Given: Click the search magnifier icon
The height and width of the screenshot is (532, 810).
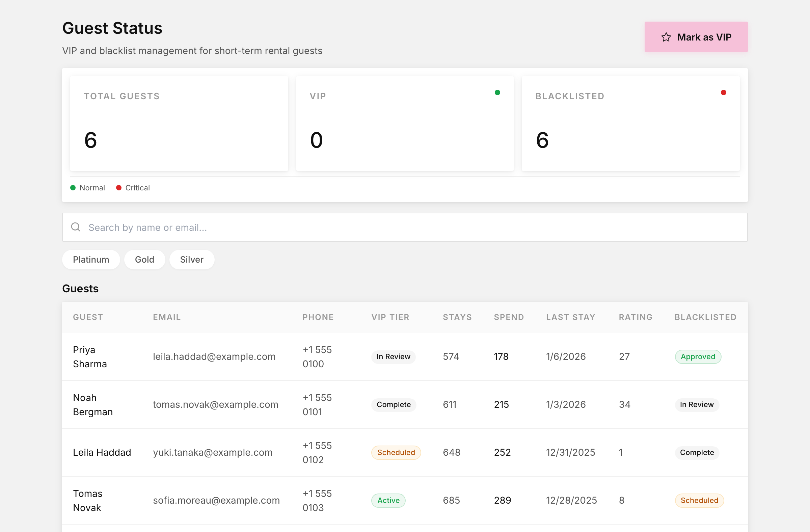Looking at the screenshot, I should click(x=76, y=227).
